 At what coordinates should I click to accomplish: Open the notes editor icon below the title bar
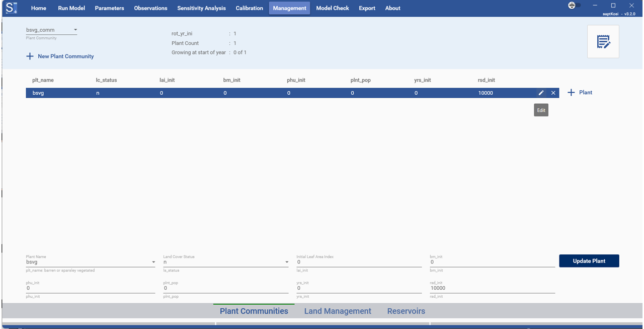(x=603, y=41)
